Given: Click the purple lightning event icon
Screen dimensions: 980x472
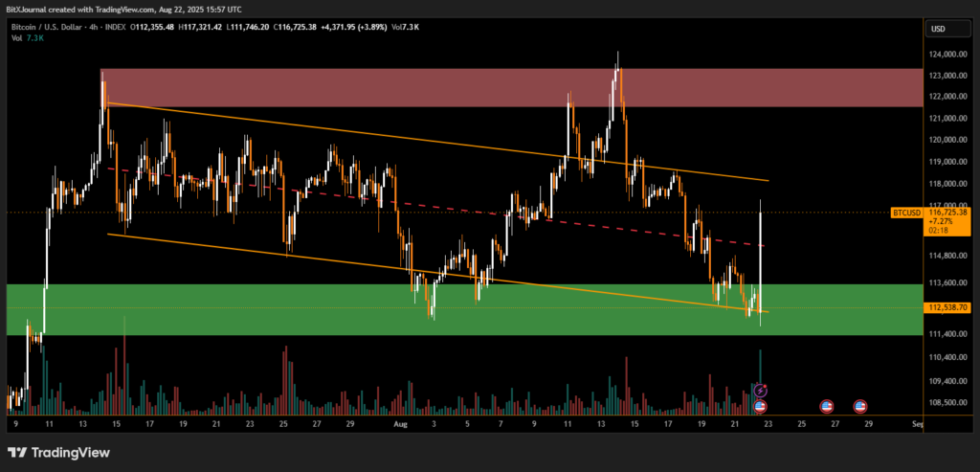Looking at the screenshot, I should click(x=760, y=390).
